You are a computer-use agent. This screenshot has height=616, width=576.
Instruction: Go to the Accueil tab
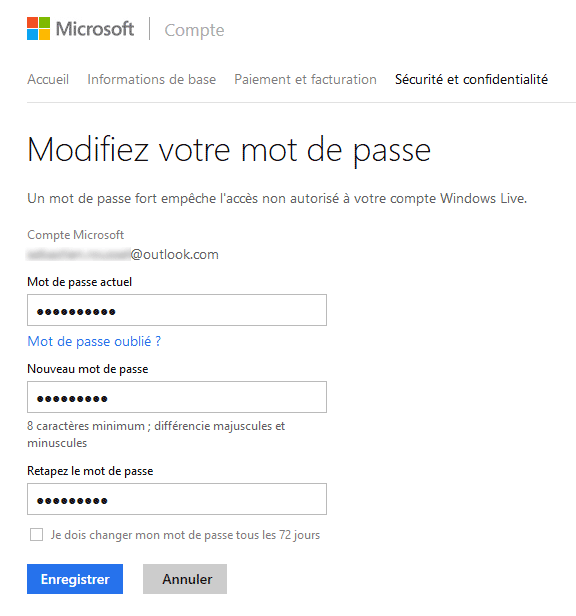tap(48, 79)
